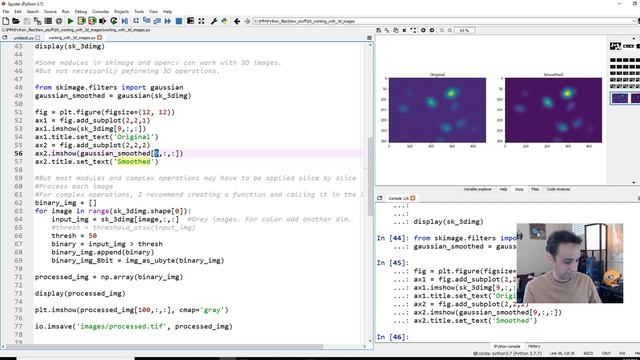Open the File menu

pos(6,11)
